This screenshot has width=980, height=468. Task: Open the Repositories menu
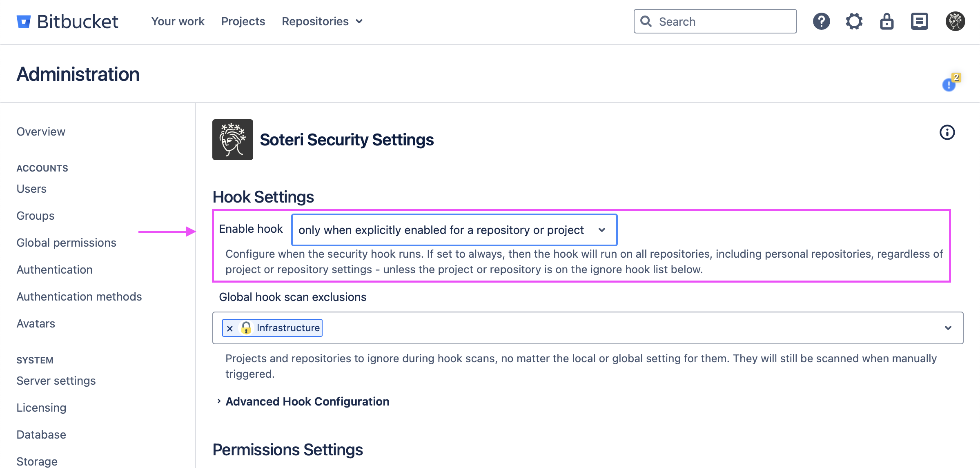(x=322, y=22)
